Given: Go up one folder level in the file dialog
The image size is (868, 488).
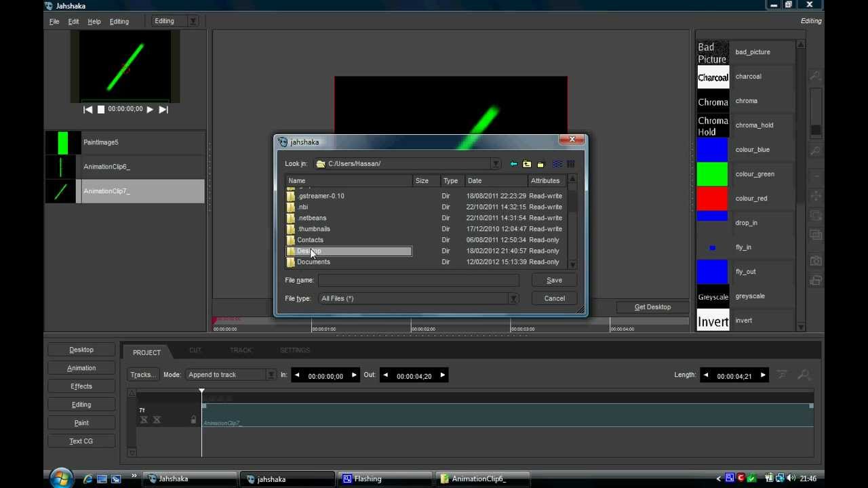Looking at the screenshot, I should pyautogui.click(x=527, y=164).
